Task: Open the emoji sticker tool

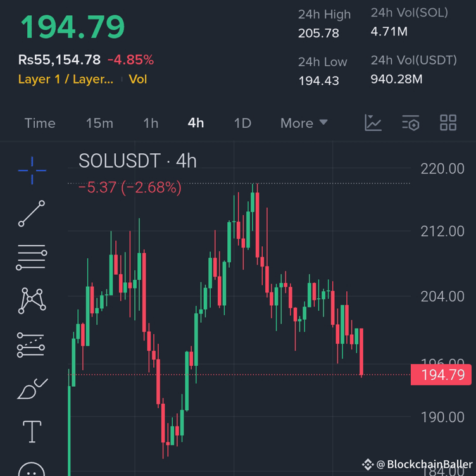Action: tap(32, 470)
